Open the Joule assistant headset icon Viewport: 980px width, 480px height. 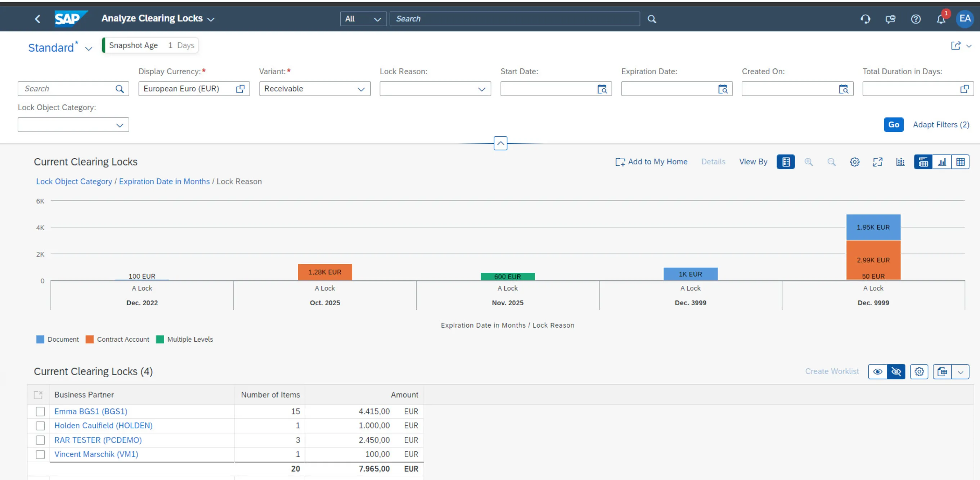(x=865, y=19)
